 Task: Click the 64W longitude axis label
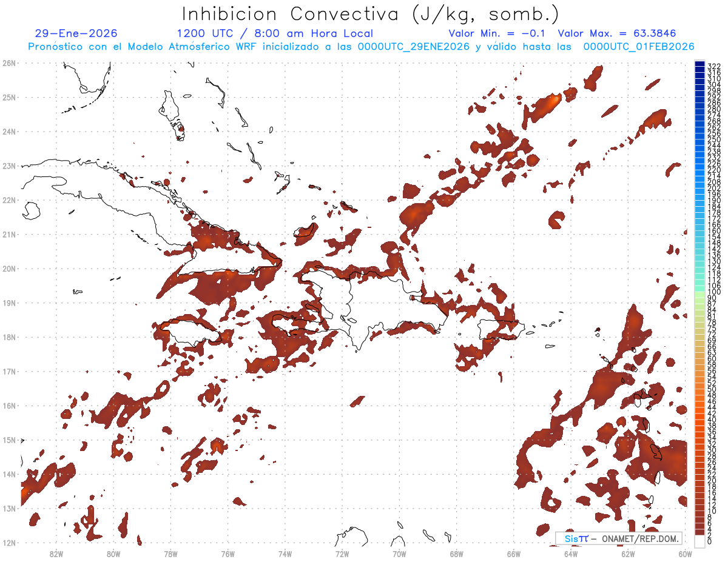click(x=570, y=554)
